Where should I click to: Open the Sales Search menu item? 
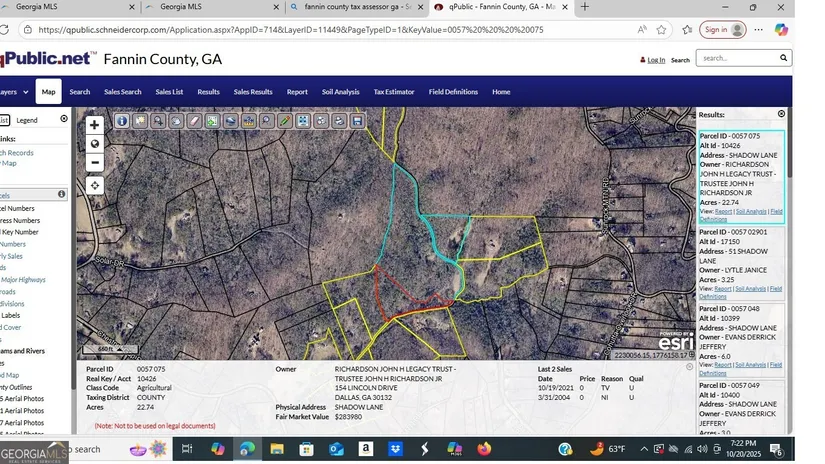[122, 92]
